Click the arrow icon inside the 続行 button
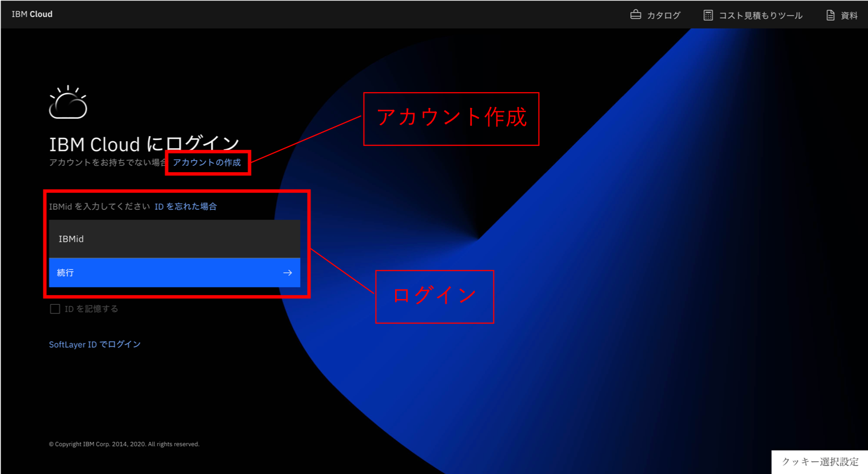The image size is (868, 474). [288, 273]
